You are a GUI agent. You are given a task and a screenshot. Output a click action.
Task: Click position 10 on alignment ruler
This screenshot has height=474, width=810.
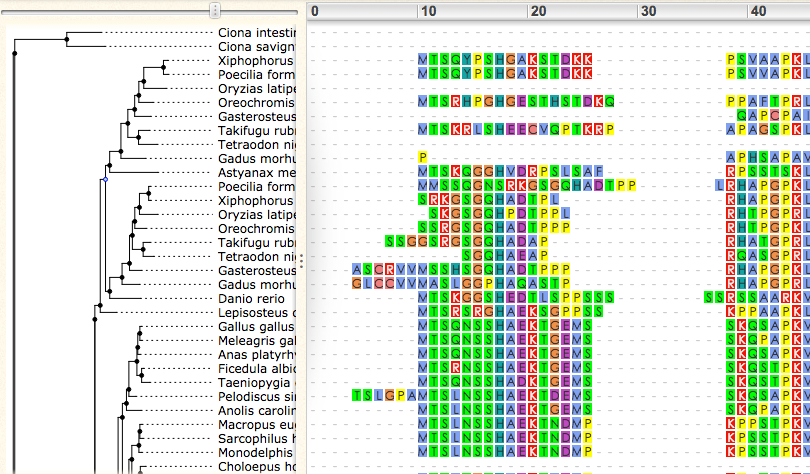click(x=428, y=11)
